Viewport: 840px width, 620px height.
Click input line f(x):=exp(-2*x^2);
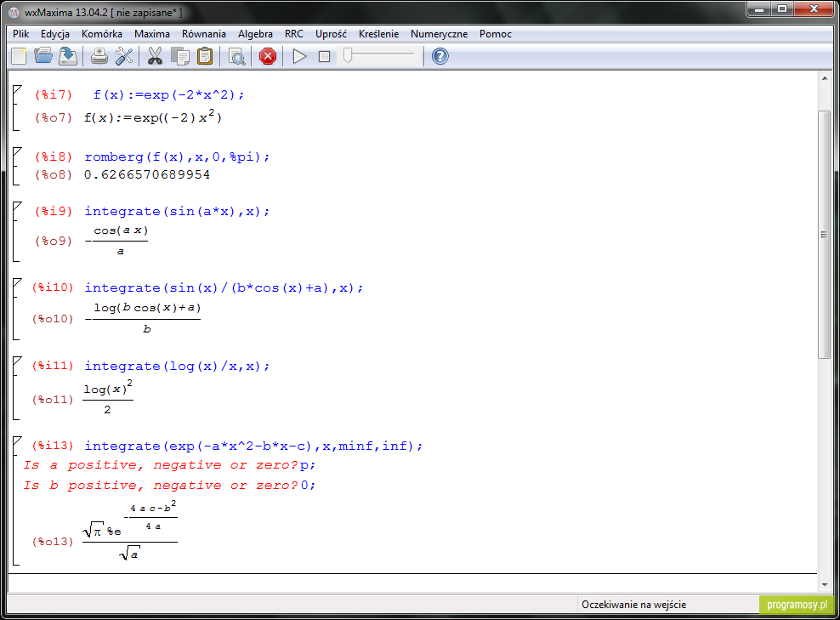[x=168, y=95]
